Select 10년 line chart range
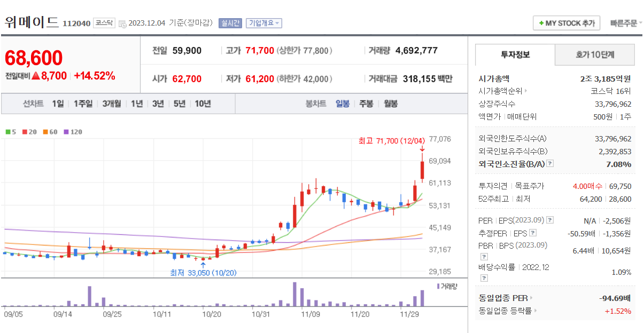This screenshot has height=333, width=644. tap(203, 104)
